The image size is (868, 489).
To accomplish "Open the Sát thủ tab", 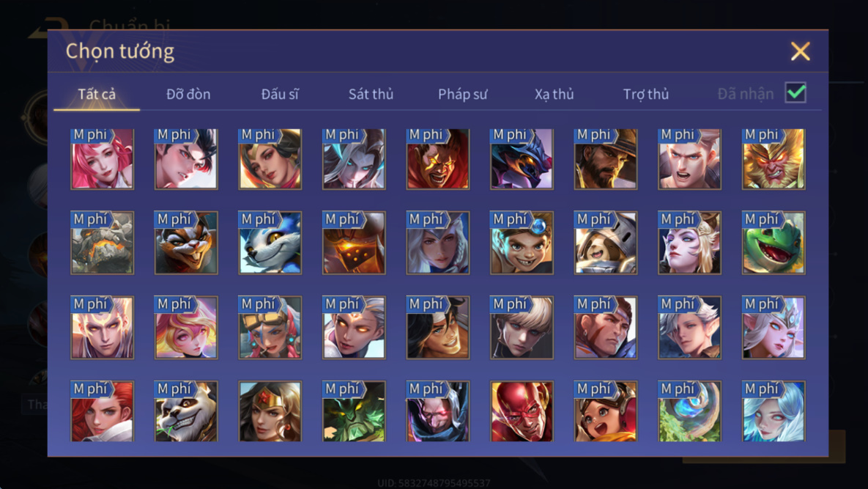I will [371, 94].
